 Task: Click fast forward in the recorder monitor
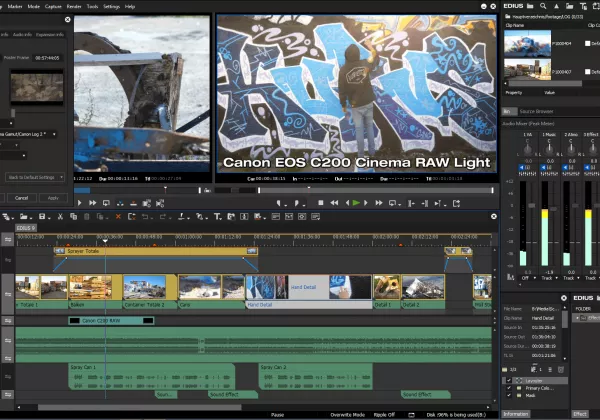[379, 203]
